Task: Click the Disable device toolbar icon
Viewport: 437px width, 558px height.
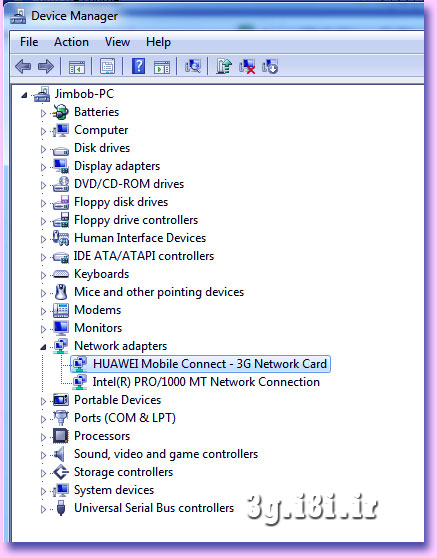Action: click(270, 67)
